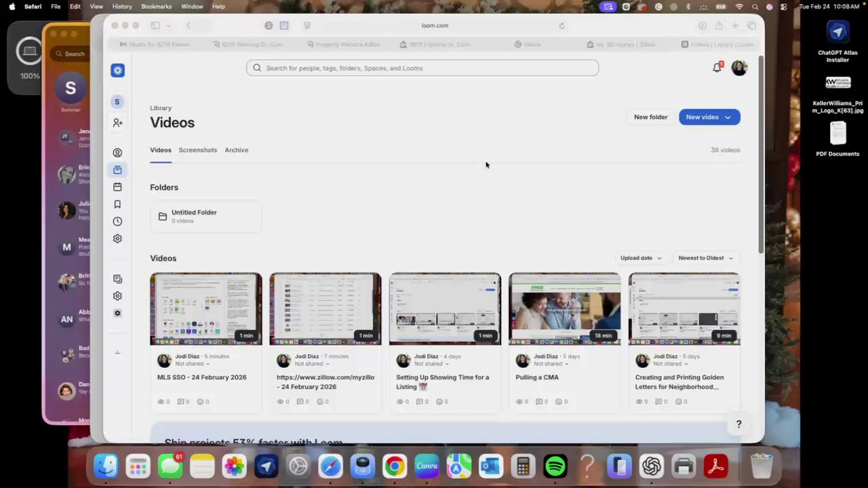The height and width of the screenshot is (488, 868).
Task: Open the upper gear settings icon in sidebar
Action: click(x=117, y=239)
